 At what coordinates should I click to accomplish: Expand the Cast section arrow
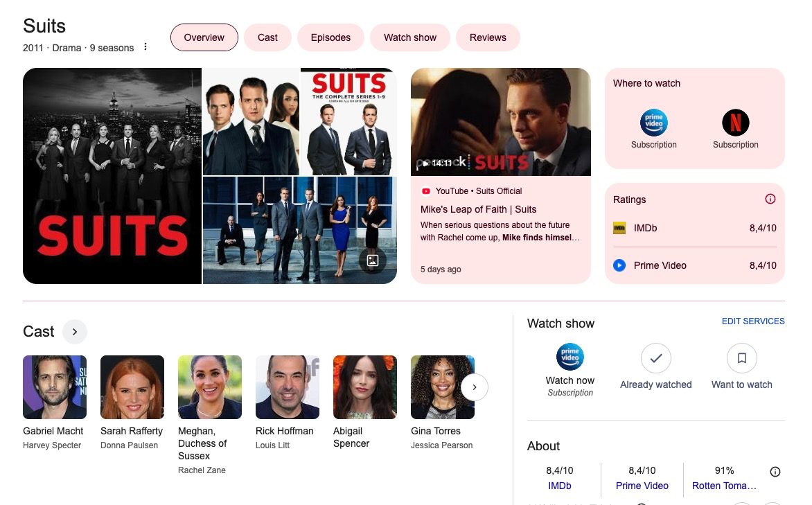75,332
